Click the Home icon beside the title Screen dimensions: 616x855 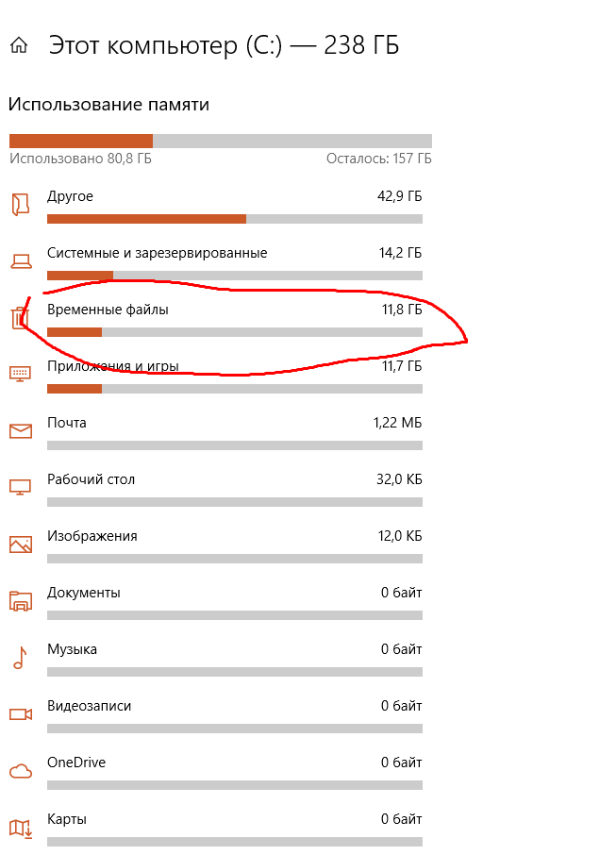pos(19,45)
